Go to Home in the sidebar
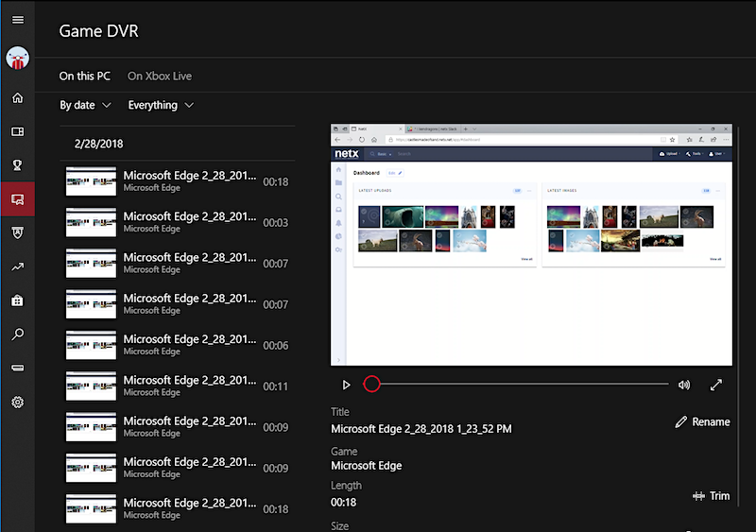The width and height of the screenshot is (756, 532). pyautogui.click(x=17, y=98)
